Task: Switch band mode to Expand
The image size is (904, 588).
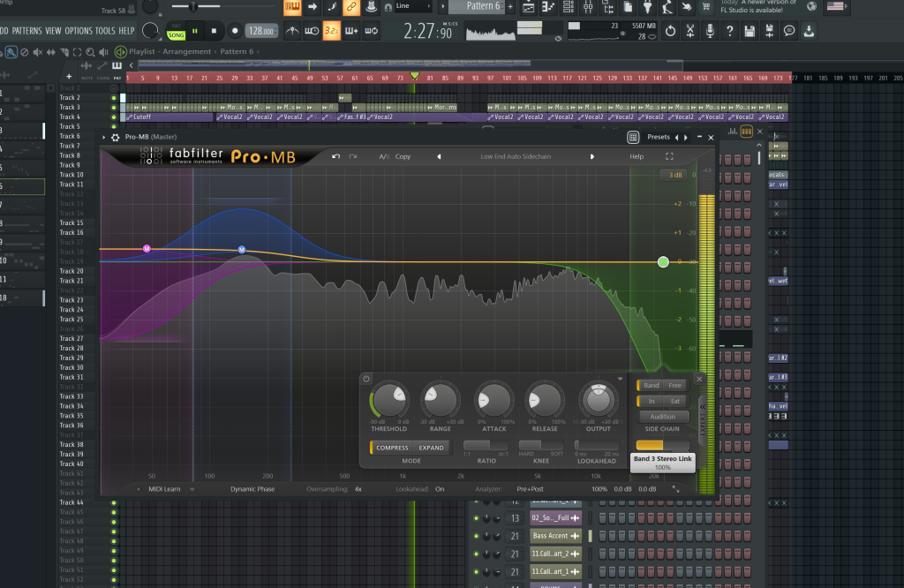Action: tap(431, 448)
